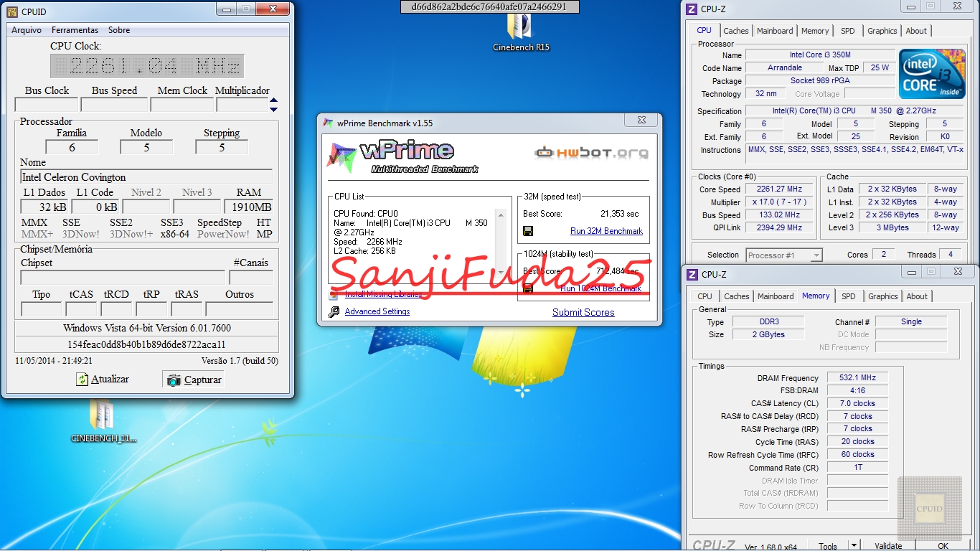The image size is (980, 551).
Task: Open Advanced Settings link in wPrime
Action: (x=377, y=311)
